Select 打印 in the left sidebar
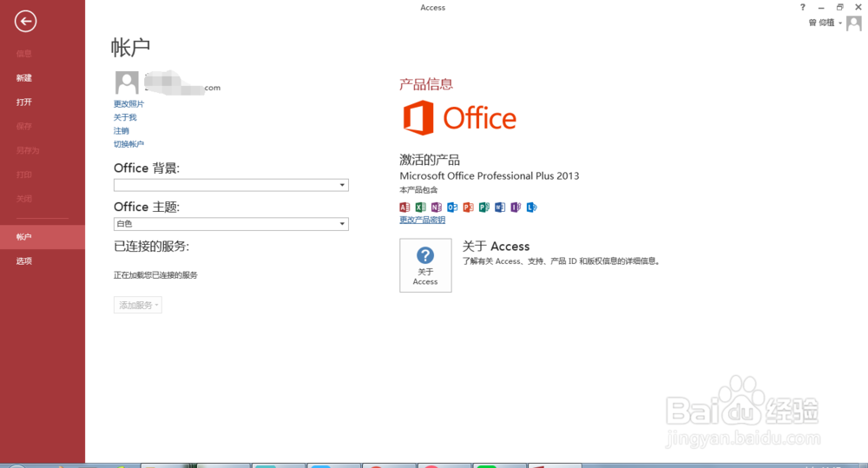The height and width of the screenshot is (468, 868). [x=23, y=175]
